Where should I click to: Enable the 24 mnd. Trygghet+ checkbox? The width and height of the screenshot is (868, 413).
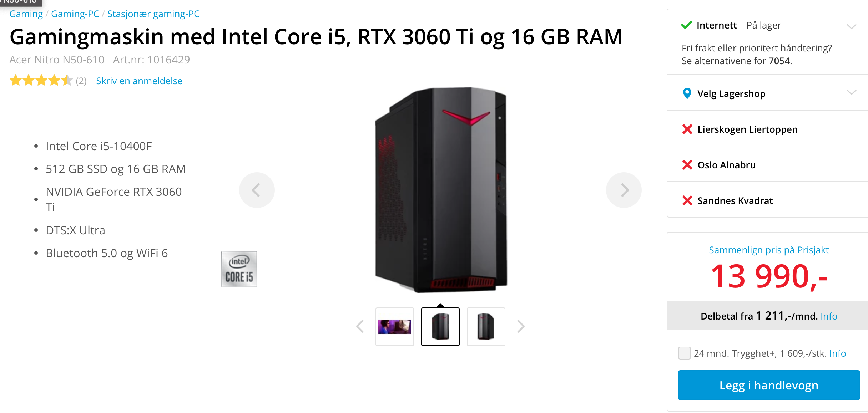point(684,353)
